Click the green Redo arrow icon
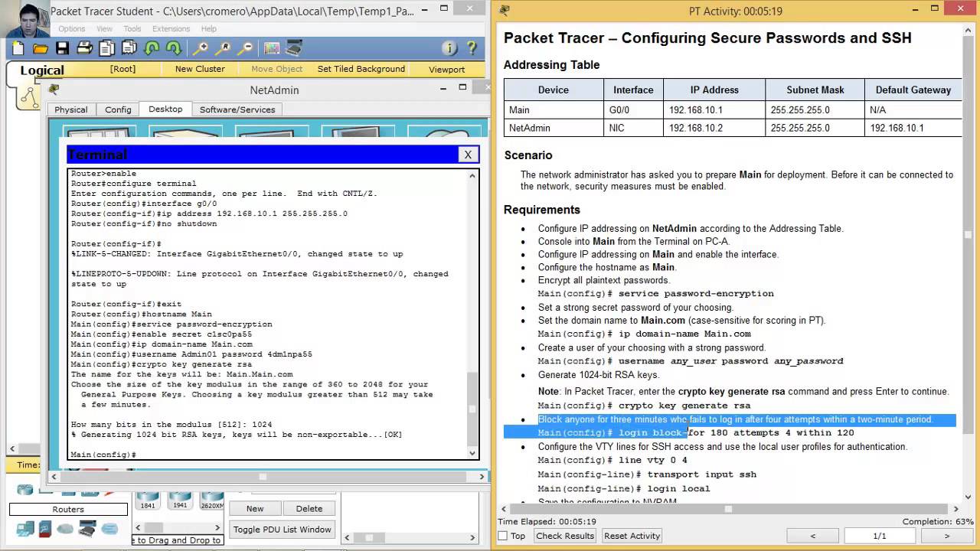The image size is (980, 551). [174, 48]
